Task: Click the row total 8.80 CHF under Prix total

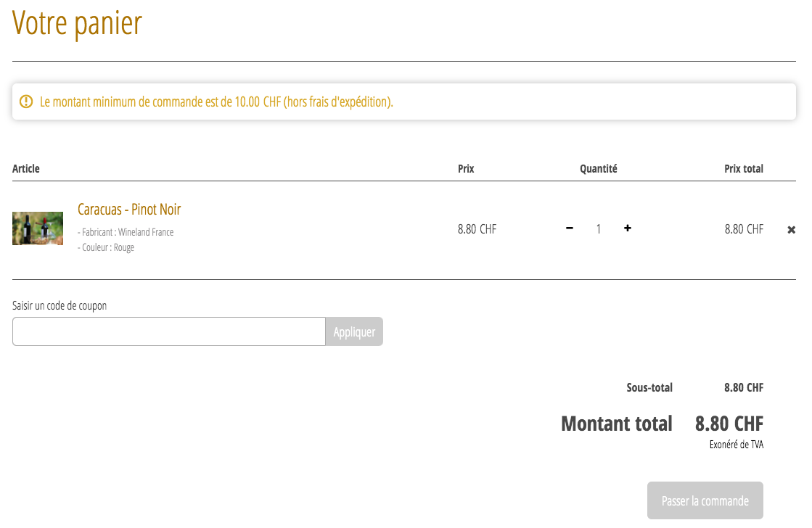Action: point(744,228)
